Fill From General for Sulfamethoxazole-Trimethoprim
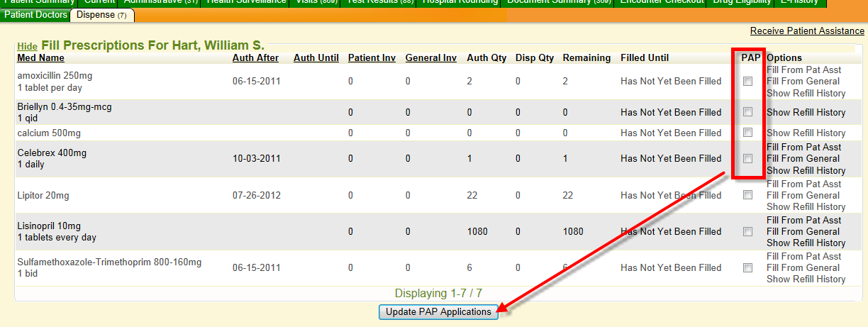Viewport: 868px width, 327px height. coord(803,267)
